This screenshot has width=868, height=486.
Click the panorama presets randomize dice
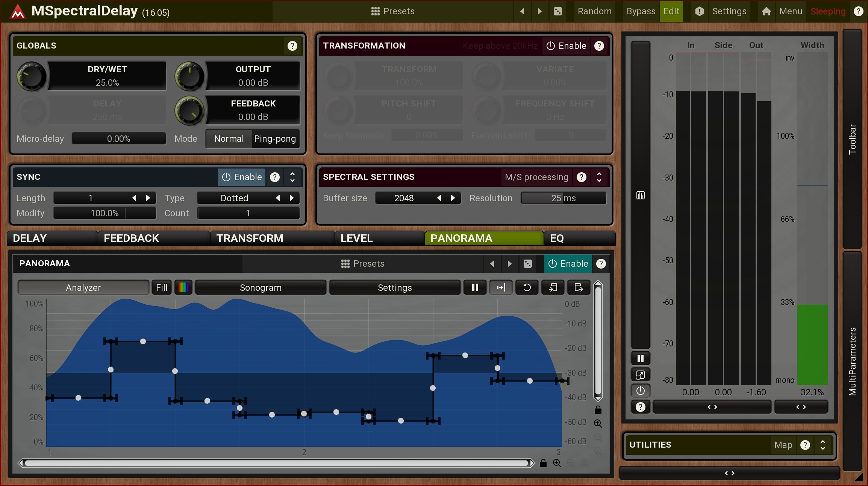[x=527, y=264]
